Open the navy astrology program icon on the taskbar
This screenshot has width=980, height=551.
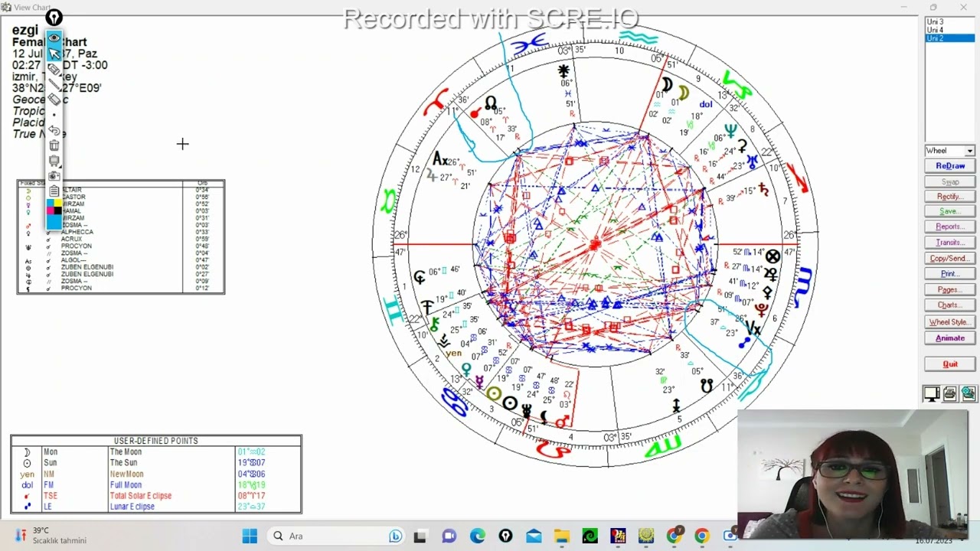[618, 536]
